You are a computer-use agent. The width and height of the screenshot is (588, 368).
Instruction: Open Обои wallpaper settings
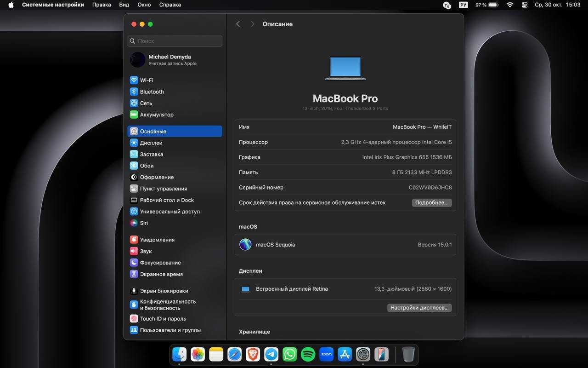click(175, 166)
